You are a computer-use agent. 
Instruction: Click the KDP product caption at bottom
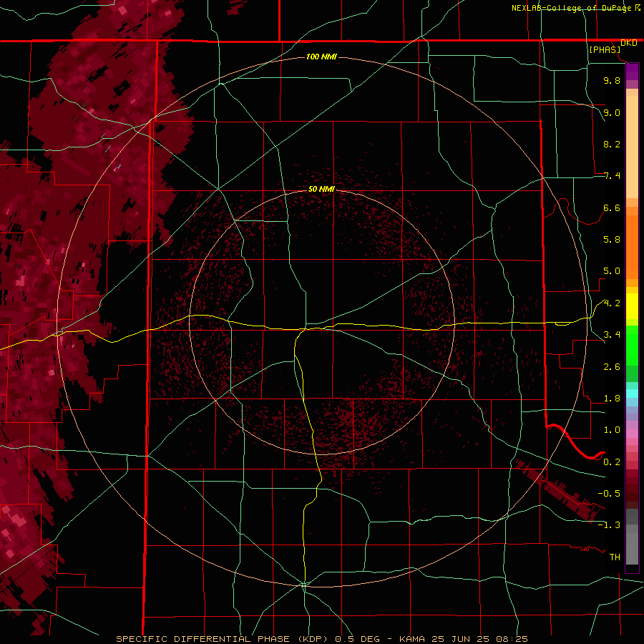(321, 639)
